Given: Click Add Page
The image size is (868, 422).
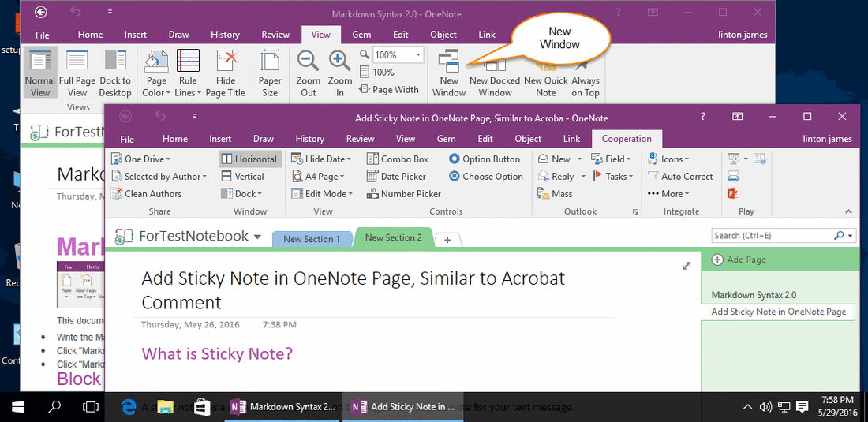Looking at the screenshot, I should click(739, 260).
